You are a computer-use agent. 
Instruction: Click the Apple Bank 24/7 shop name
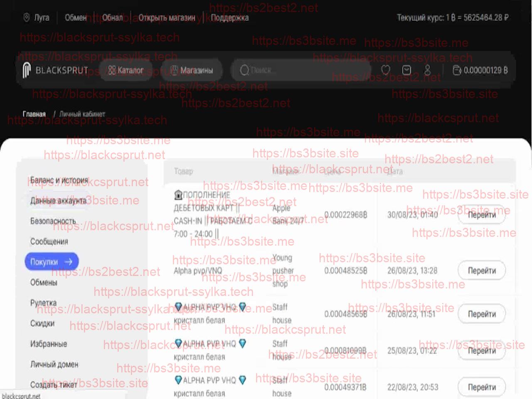288,214
